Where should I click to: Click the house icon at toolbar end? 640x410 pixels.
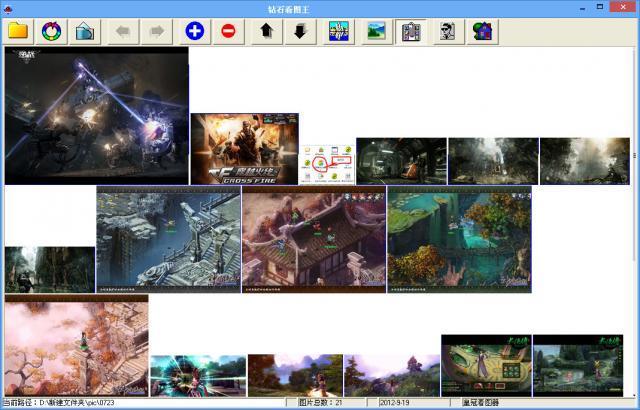[x=483, y=31]
